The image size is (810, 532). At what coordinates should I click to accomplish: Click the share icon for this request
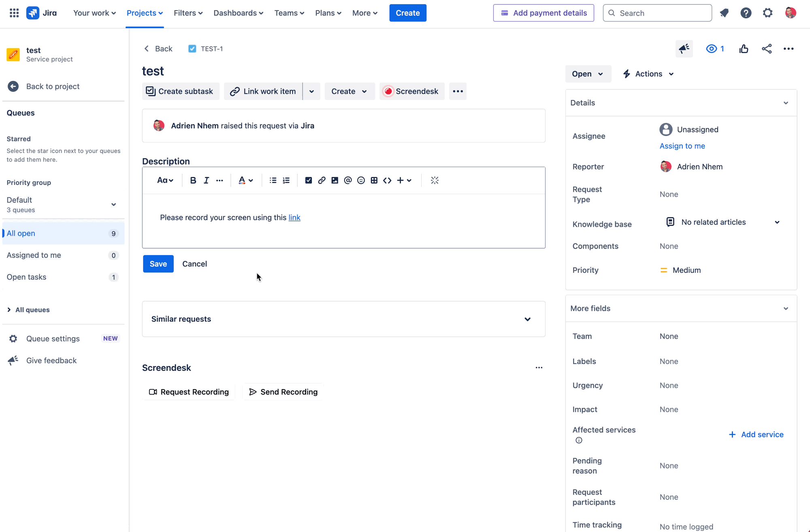[x=767, y=49]
